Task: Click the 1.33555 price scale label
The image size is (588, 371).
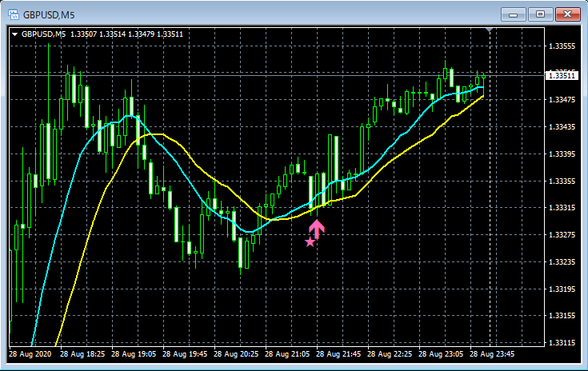Action: point(562,46)
